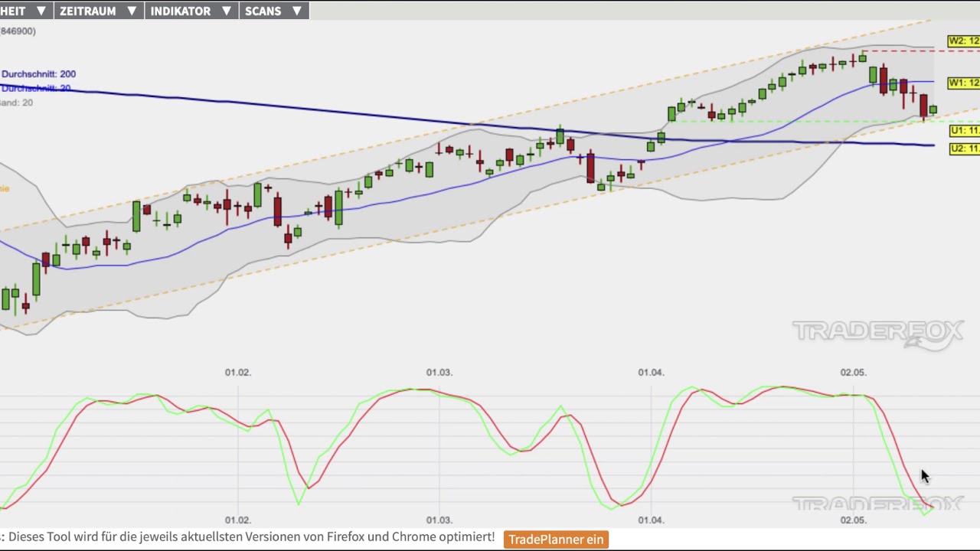Select the U2 support level label
This screenshot has width=980, height=551.
(965, 148)
